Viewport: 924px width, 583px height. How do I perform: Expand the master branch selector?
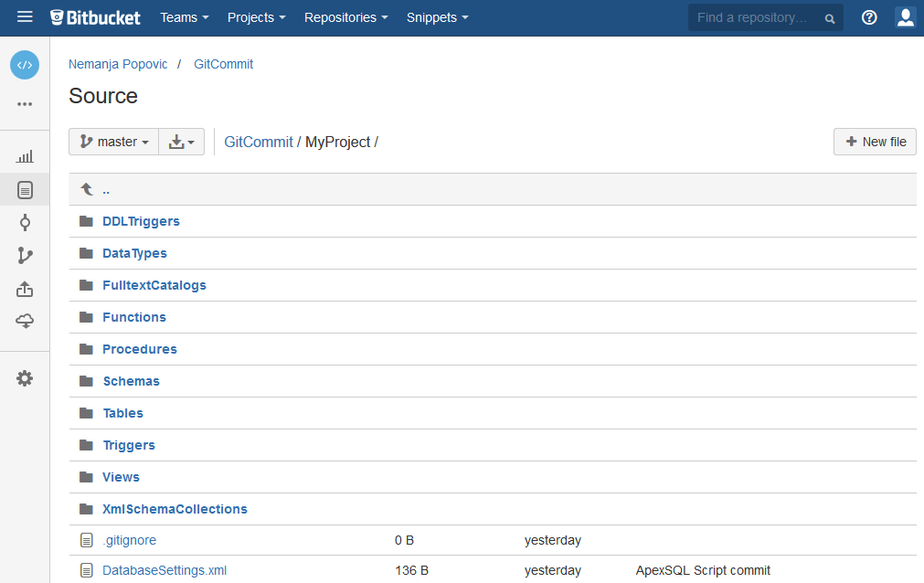tap(113, 142)
